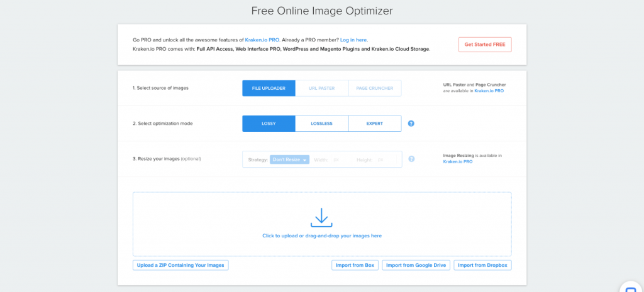The image size is (644, 292).
Task: Click Import from Dropbox button
Action: (482, 265)
